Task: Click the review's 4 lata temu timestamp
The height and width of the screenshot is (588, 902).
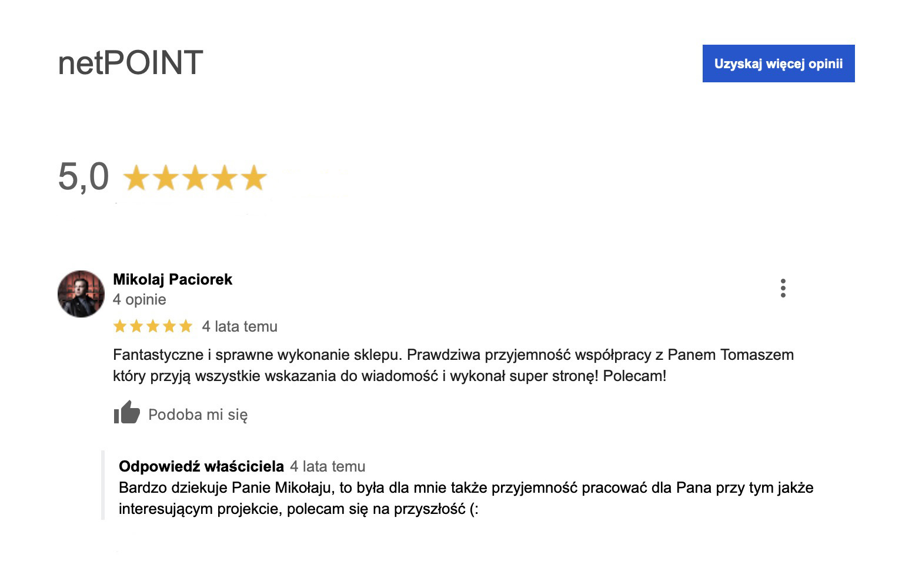Action: [x=239, y=326]
